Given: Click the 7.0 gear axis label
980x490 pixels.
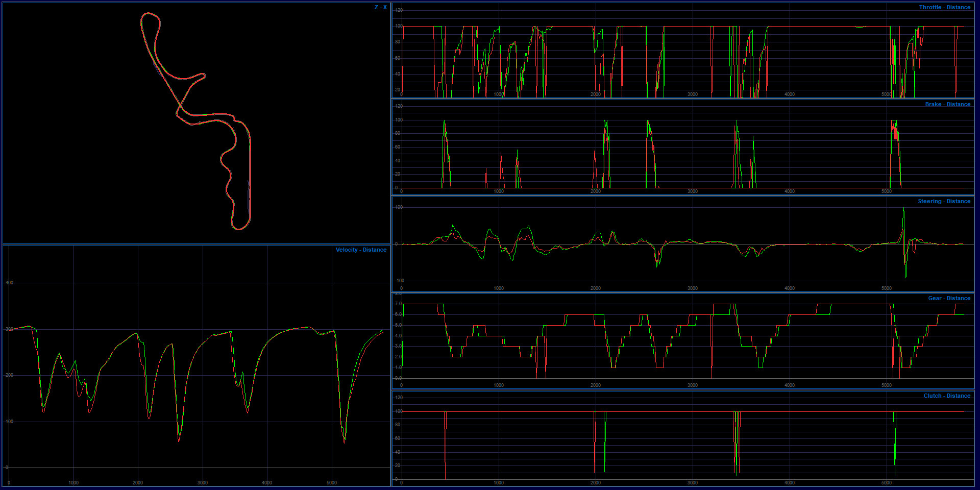Looking at the screenshot, I should click(x=398, y=304).
